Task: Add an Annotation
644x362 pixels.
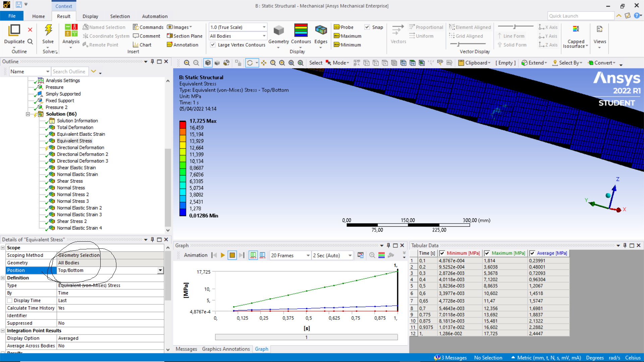Action: 183,45
